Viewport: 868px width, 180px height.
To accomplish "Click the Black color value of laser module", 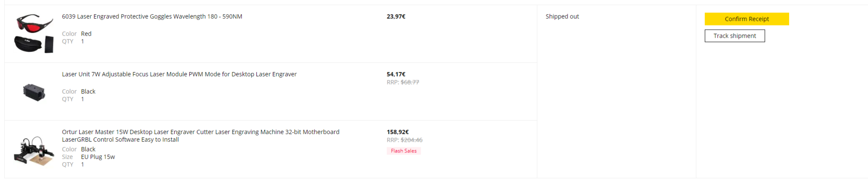I will (x=88, y=92).
